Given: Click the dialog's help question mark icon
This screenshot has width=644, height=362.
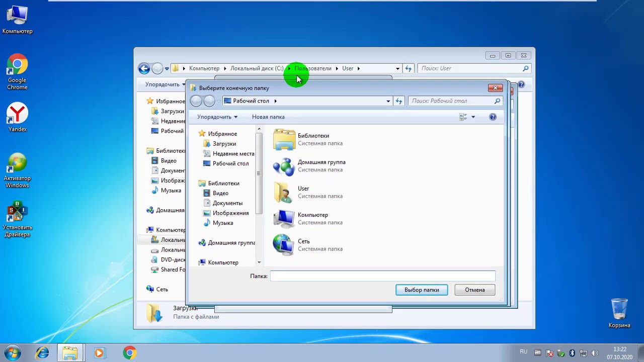Looking at the screenshot, I should pos(493,117).
